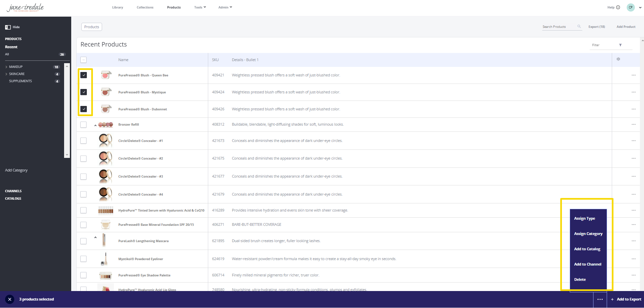The width and height of the screenshot is (644, 308).
Task: Open row menu for Concealer #1
Action: [x=633, y=141]
